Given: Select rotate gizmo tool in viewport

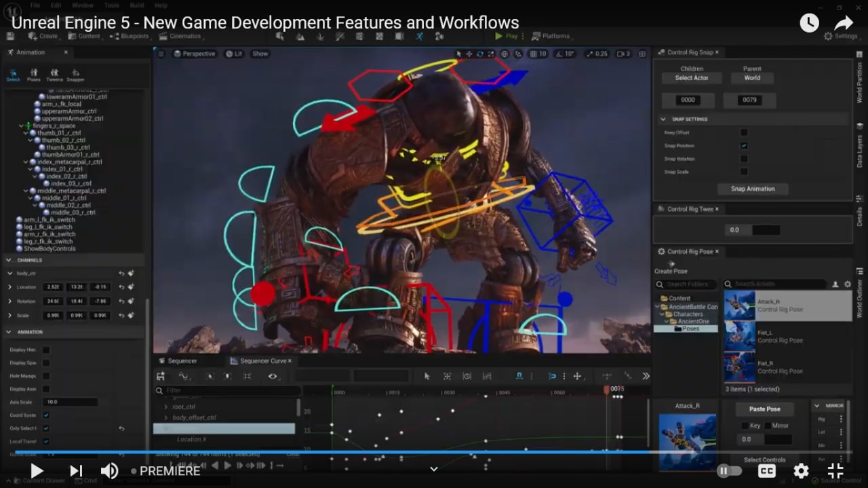Looking at the screenshot, I should point(480,54).
